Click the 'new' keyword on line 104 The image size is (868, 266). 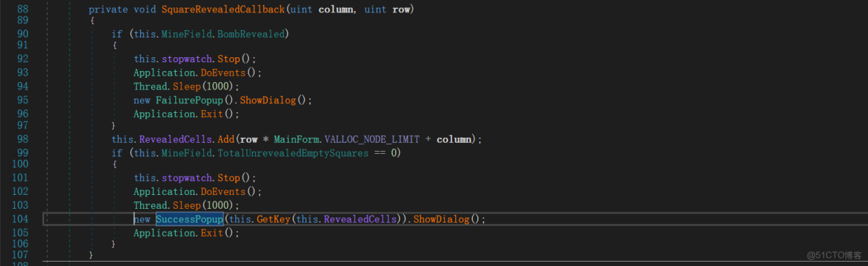[142, 219]
